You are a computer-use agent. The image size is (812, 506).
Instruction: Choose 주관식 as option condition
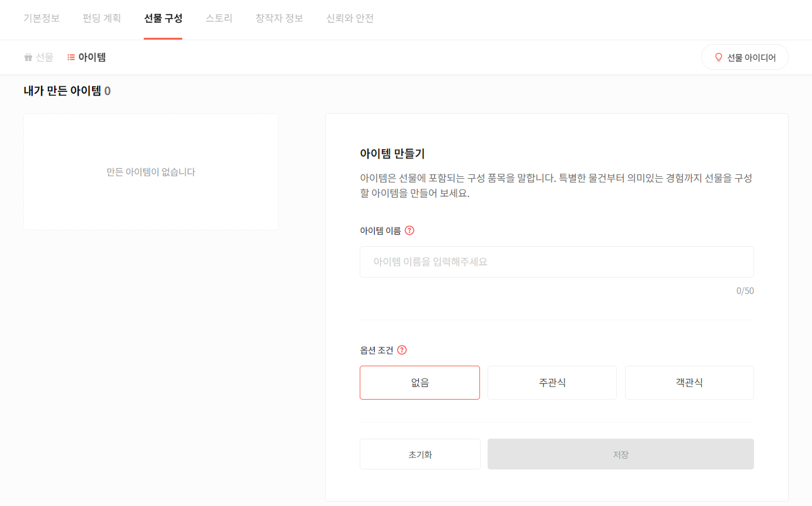click(x=552, y=383)
